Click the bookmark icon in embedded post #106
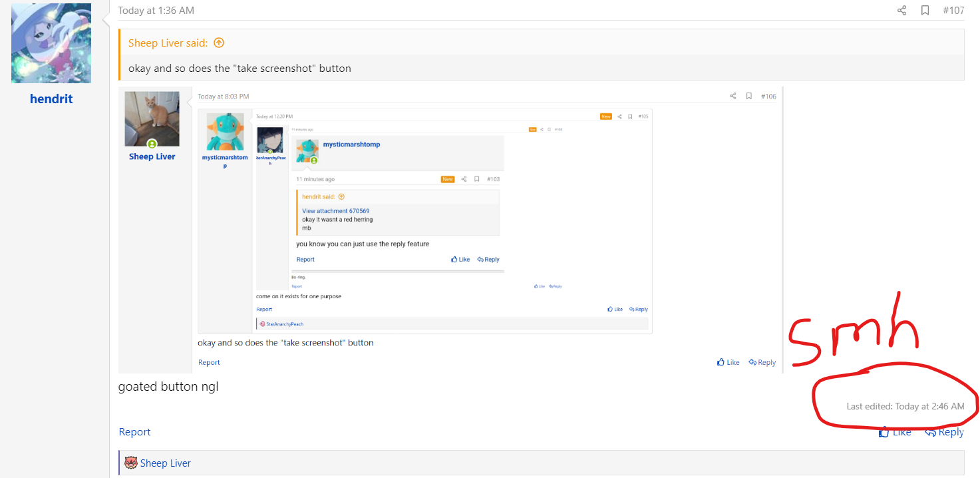 tap(748, 97)
